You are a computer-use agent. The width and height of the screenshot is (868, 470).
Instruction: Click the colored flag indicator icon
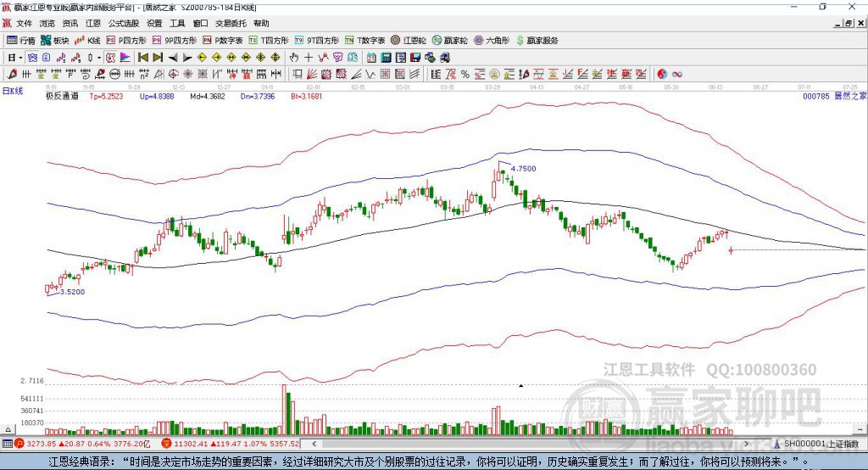125,58
